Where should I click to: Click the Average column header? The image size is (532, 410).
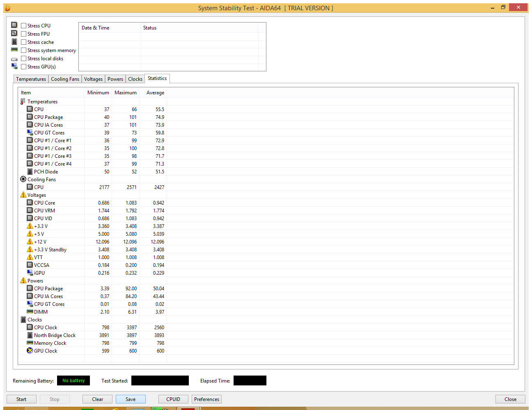click(x=153, y=93)
